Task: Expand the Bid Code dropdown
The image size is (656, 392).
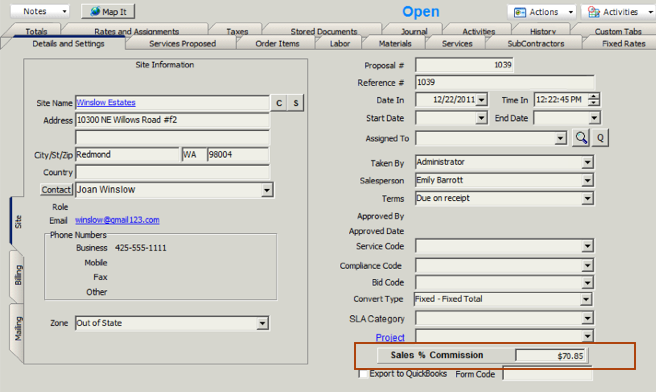Action: click(x=587, y=282)
